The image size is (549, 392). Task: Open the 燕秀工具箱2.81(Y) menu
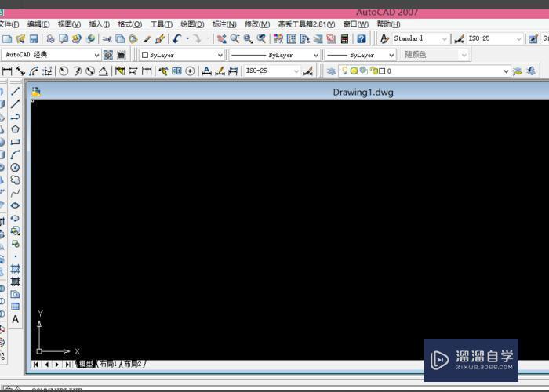tap(307, 24)
